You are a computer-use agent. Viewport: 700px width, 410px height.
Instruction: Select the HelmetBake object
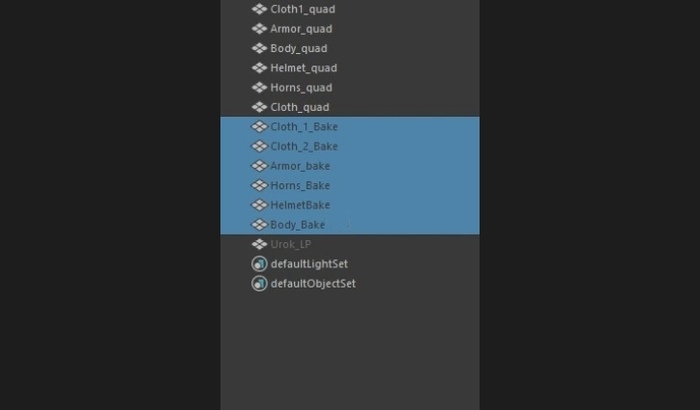coord(350,205)
